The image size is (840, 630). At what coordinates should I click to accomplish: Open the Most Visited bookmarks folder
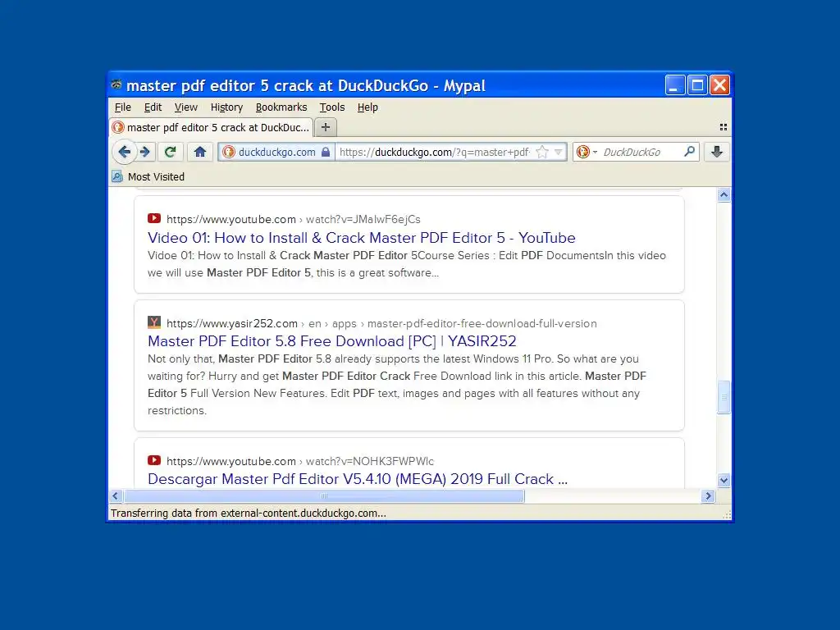pos(148,177)
